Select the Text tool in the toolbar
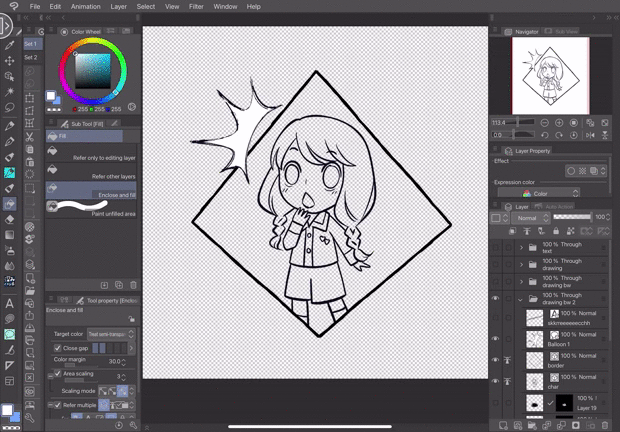This screenshot has height=432, width=620. click(x=10, y=303)
